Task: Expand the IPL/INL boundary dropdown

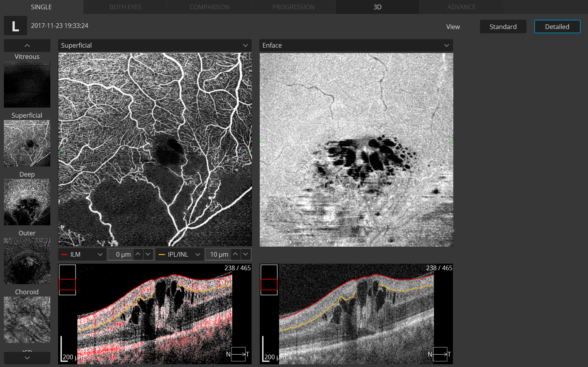Action: (180, 254)
